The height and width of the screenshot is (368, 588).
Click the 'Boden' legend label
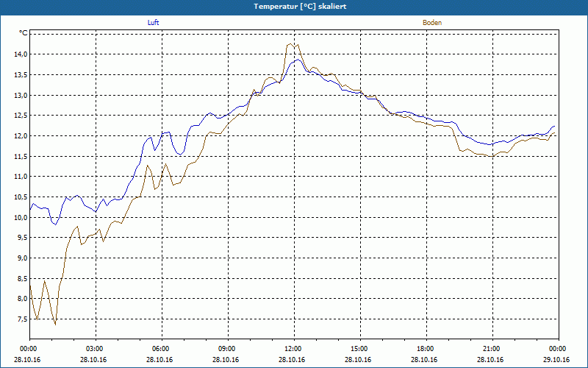pos(432,23)
